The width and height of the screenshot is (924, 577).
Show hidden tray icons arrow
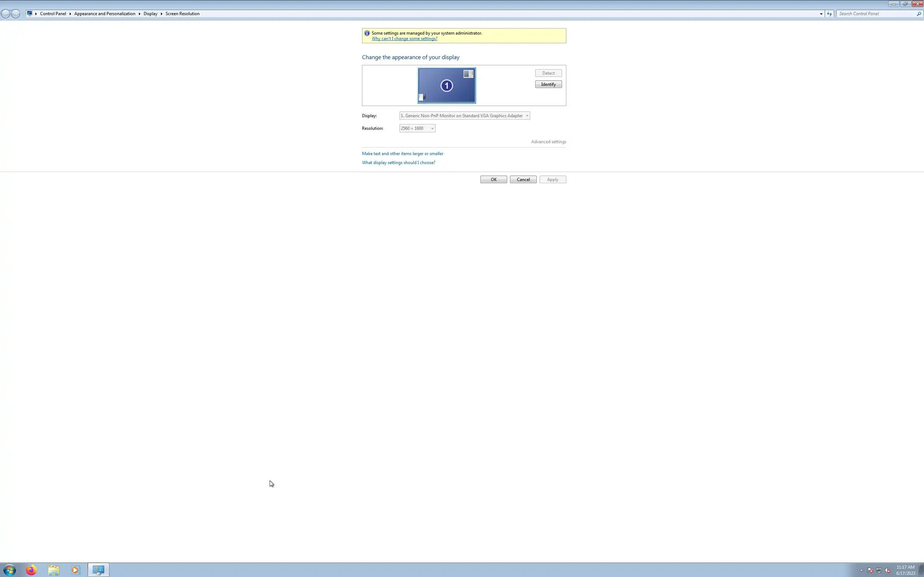pos(862,571)
